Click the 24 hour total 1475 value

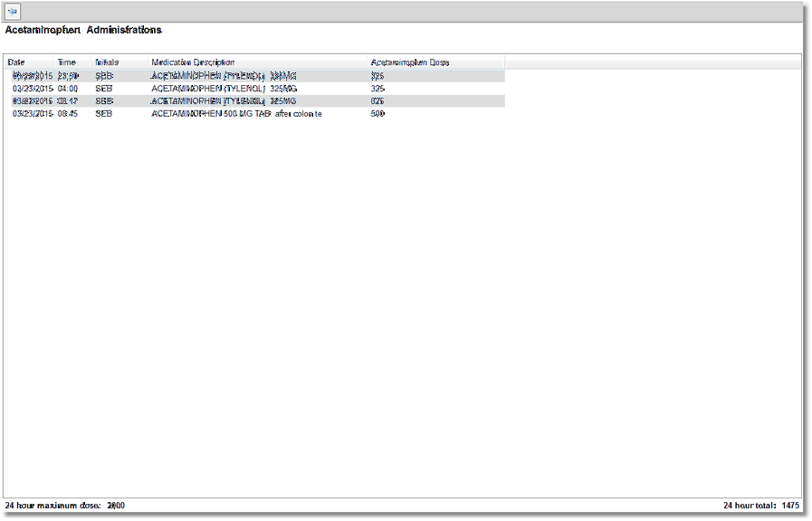(791, 506)
